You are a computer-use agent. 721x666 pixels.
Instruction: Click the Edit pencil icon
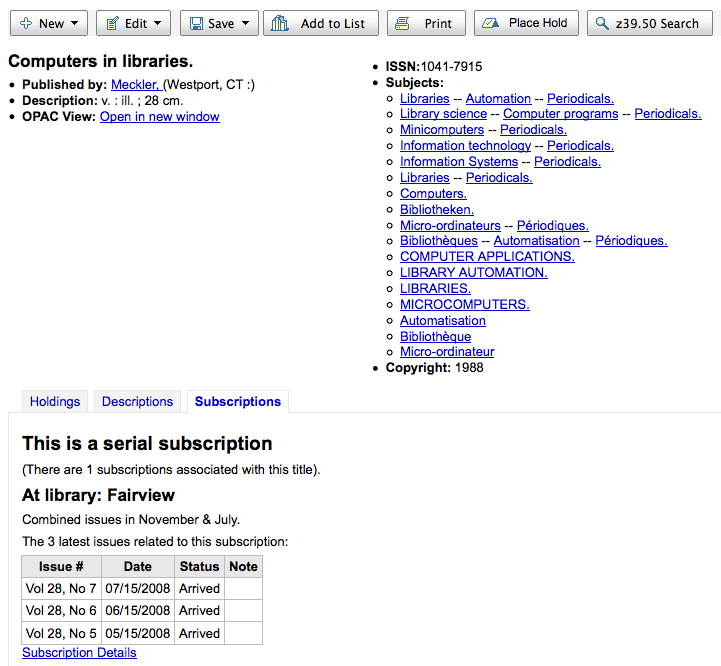click(112, 23)
